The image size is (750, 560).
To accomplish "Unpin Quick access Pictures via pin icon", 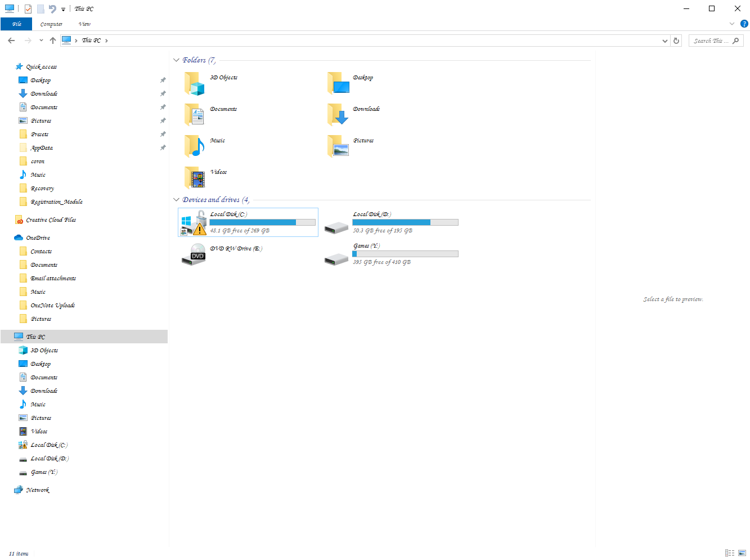I will click(163, 120).
